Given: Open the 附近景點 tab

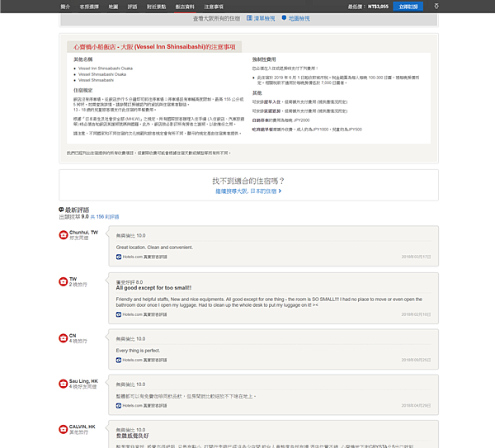Looking at the screenshot, I should click(156, 7).
